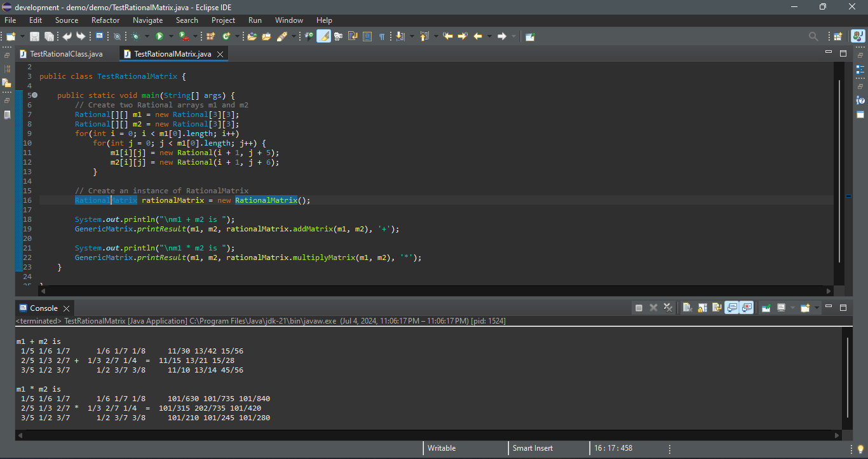Toggle Block Selection Mode
The image size is (868, 459).
(367, 36)
